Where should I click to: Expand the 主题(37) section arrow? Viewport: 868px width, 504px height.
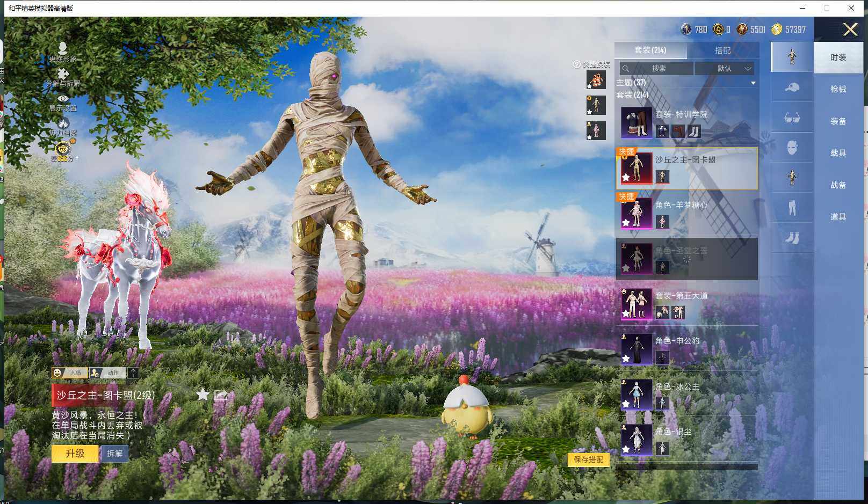point(753,83)
